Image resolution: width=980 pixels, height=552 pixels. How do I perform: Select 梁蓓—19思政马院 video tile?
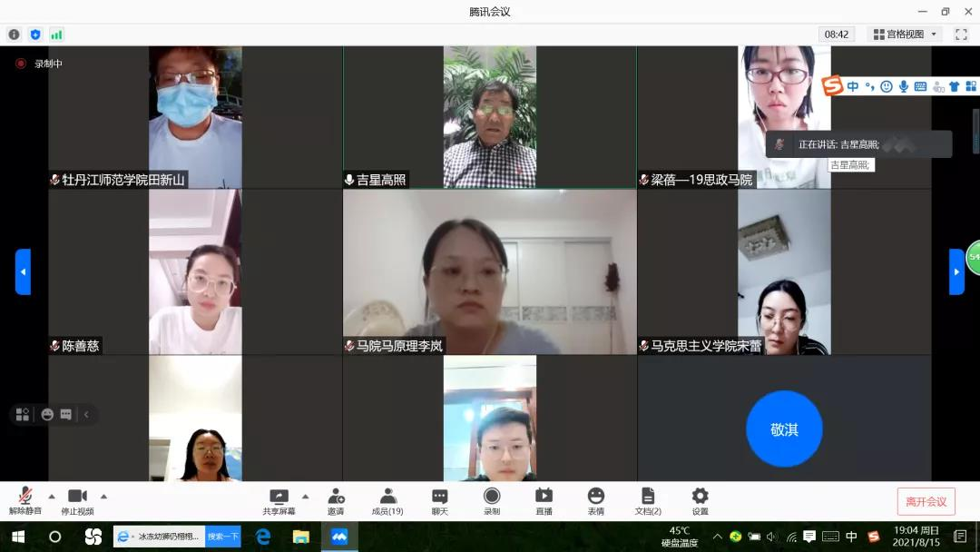(x=784, y=117)
